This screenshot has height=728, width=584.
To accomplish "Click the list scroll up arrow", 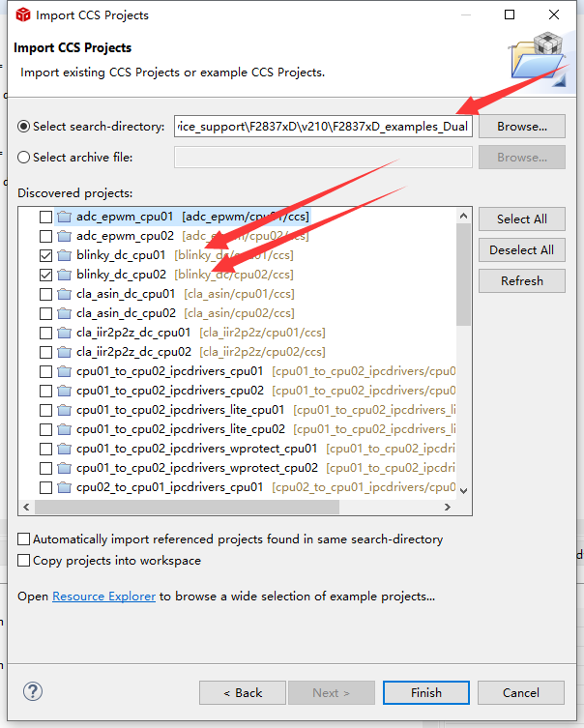I will 463,216.
